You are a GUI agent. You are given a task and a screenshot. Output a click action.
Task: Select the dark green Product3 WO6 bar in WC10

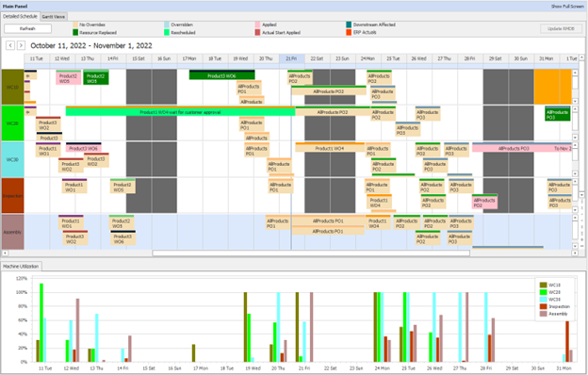pos(222,75)
